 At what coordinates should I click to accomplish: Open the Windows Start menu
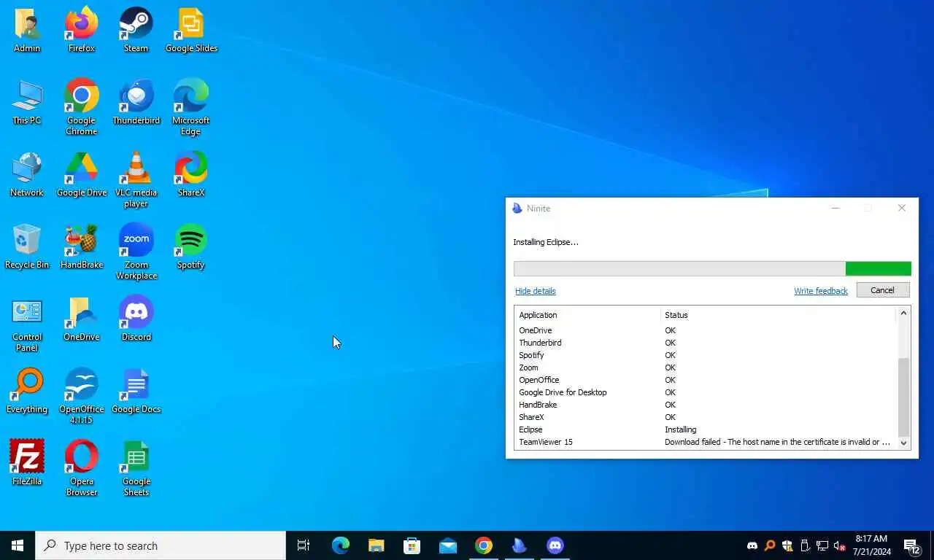pos(18,545)
